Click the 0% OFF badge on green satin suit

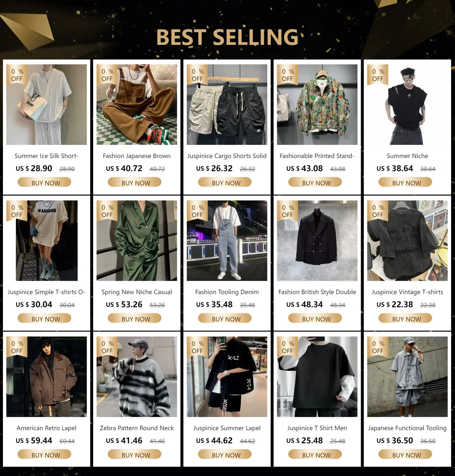[x=107, y=211]
